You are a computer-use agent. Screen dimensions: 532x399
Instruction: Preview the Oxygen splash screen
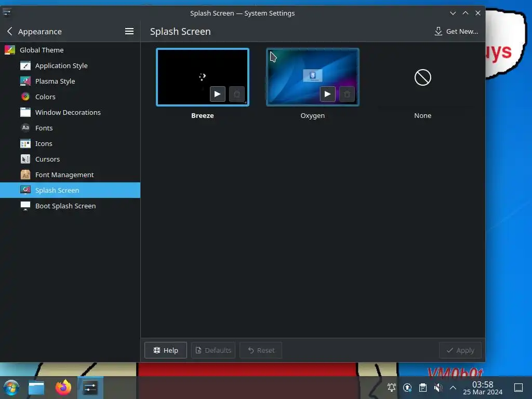click(327, 94)
